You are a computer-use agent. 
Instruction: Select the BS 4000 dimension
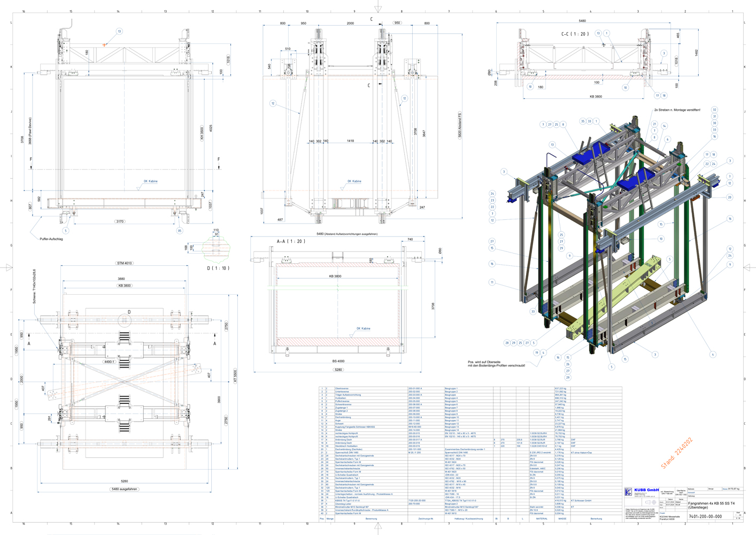pos(338,361)
